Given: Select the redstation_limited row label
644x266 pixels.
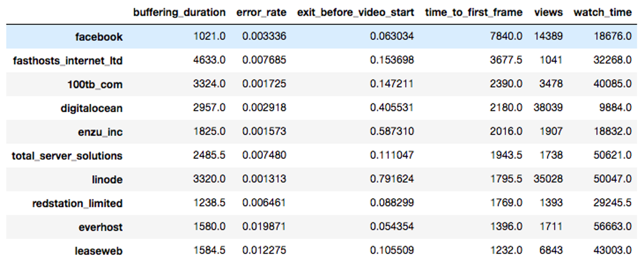Looking at the screenshot, I should click(x=77, y=203).
